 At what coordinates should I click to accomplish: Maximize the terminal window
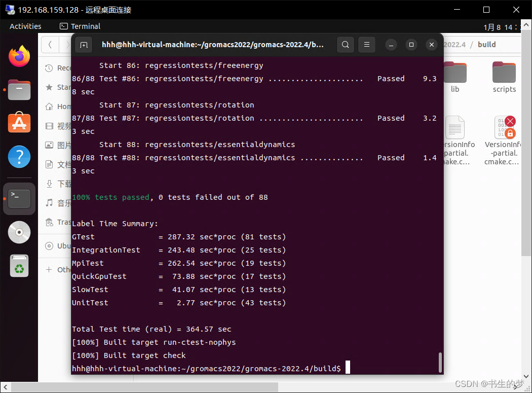click(x=411, y=45)
